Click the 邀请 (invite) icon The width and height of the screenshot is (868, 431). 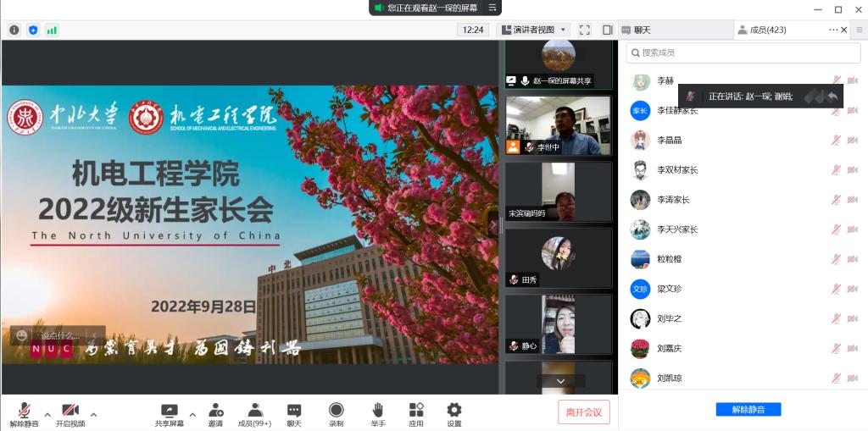(x=215, y=412)
